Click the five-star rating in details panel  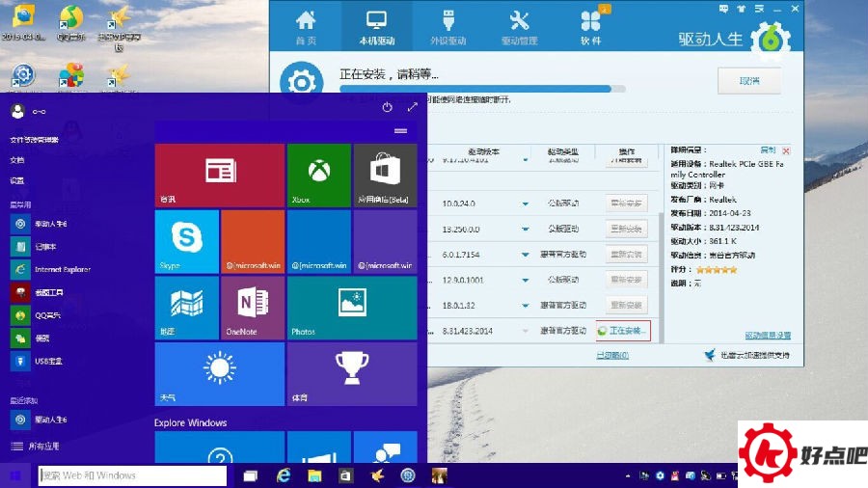717,270
